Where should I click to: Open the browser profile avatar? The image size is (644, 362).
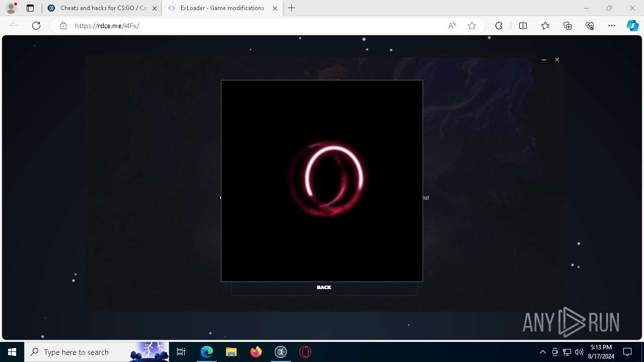click(x=11, y=8)
